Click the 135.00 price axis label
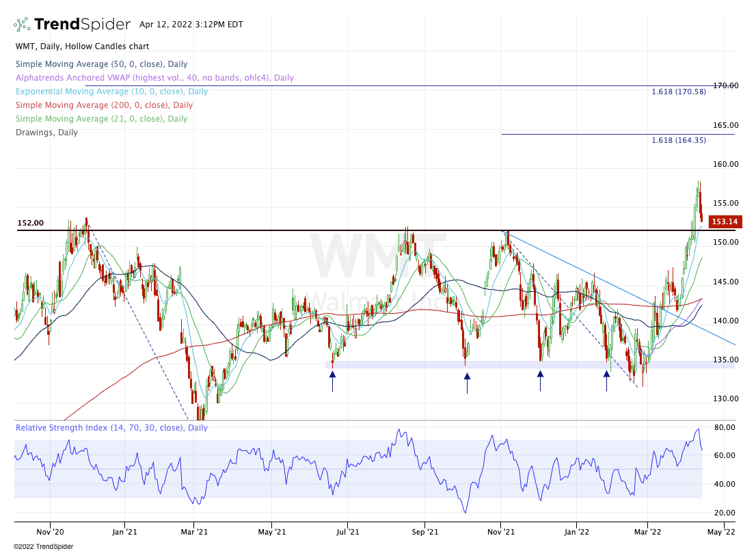 tap(726, 360)
